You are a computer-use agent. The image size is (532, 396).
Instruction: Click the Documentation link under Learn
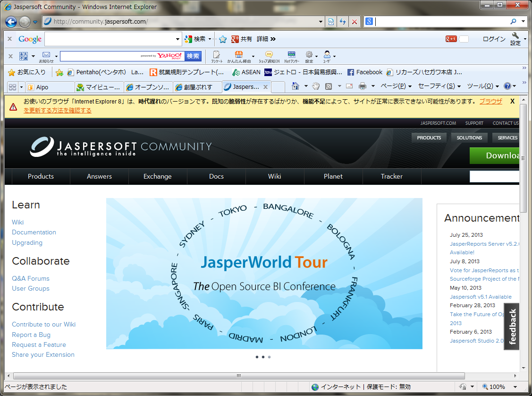coord(34,232)
